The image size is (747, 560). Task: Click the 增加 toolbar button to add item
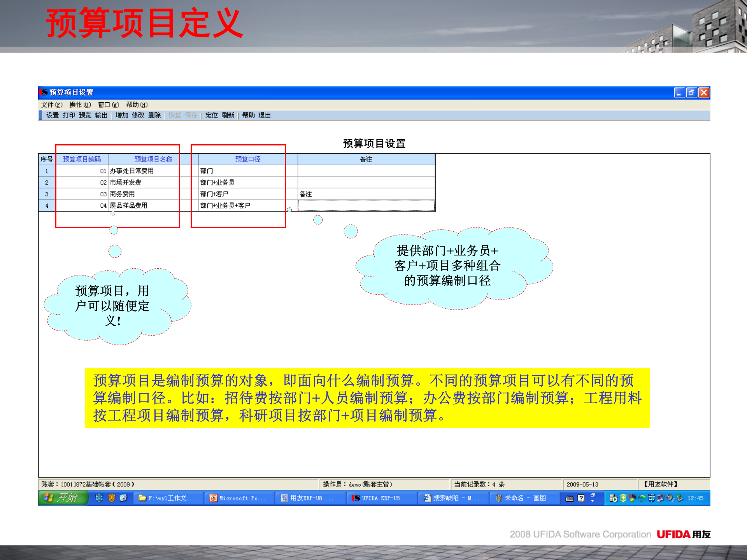121,115
